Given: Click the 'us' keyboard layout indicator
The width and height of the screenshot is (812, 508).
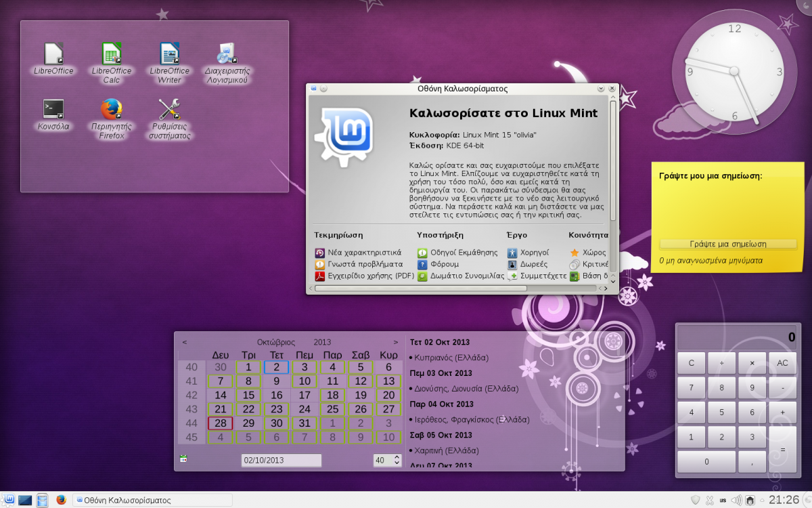Looking at the screenshot, I should point(723,501).
